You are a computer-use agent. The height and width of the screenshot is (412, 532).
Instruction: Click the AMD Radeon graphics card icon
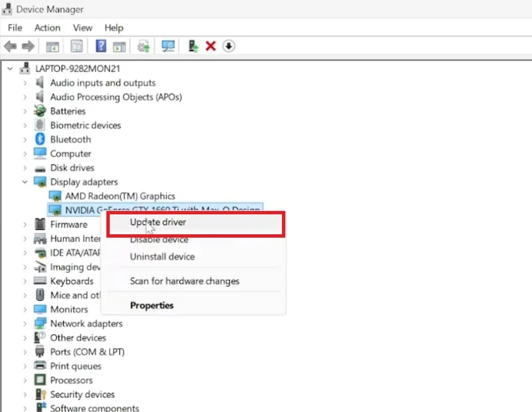[x=55, y=196]
